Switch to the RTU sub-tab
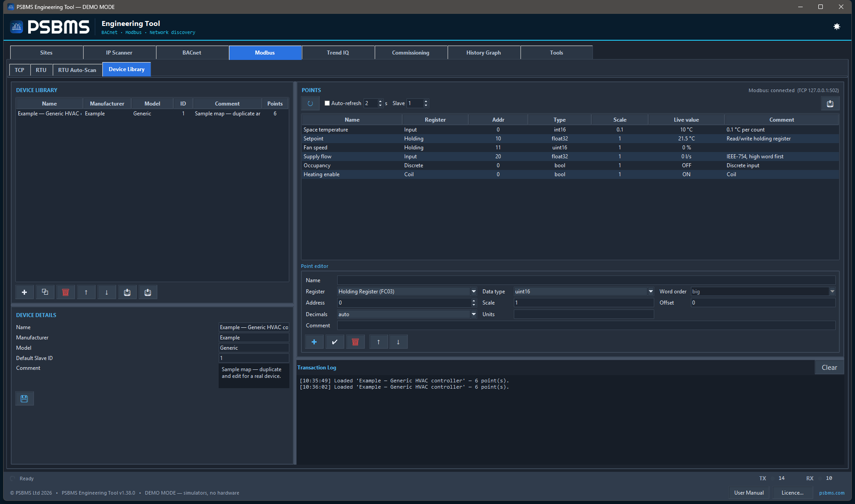This screenshot has height=504, width=855. click(41, 70)
